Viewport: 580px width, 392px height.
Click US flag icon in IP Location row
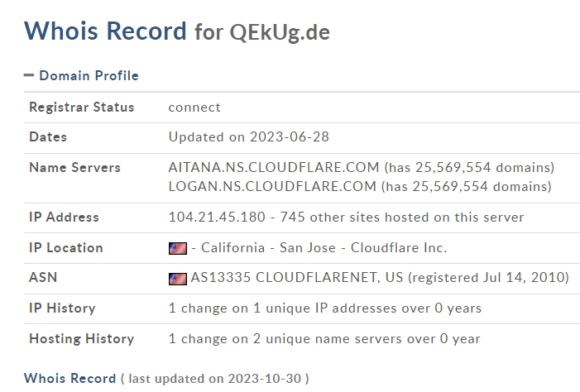coord(178,248)
